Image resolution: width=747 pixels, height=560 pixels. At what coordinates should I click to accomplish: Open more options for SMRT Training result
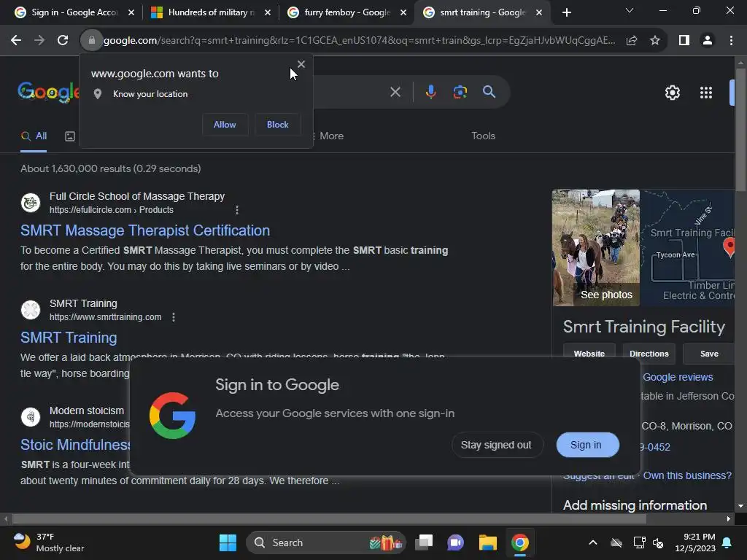[x=174, y=317]
